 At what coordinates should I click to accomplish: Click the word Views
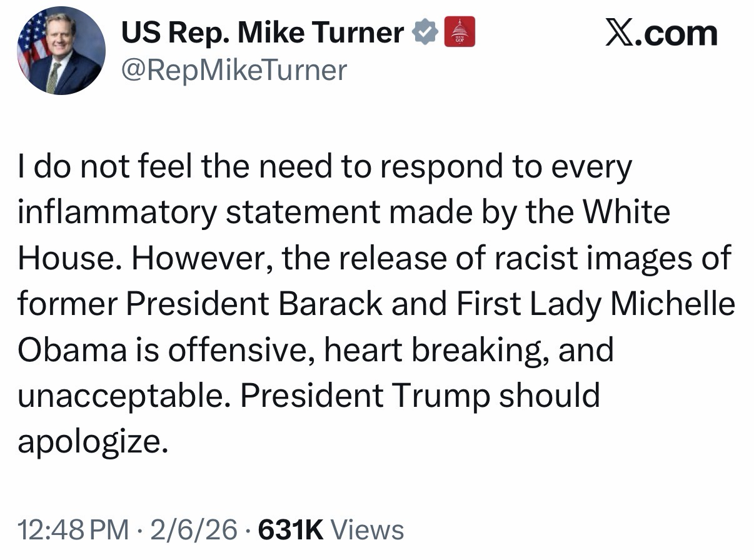click(x=366, y=531)
